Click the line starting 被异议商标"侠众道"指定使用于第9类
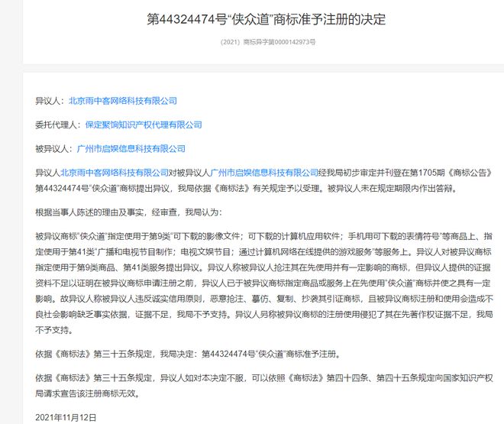This screenshot has height=424, width=504. [x=263, y=237]
